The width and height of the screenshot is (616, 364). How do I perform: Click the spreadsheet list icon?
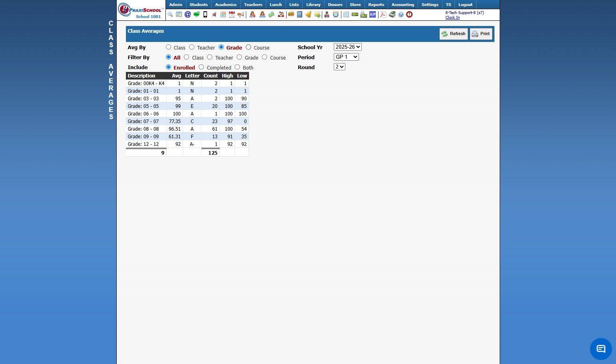(x=346, y=14)
